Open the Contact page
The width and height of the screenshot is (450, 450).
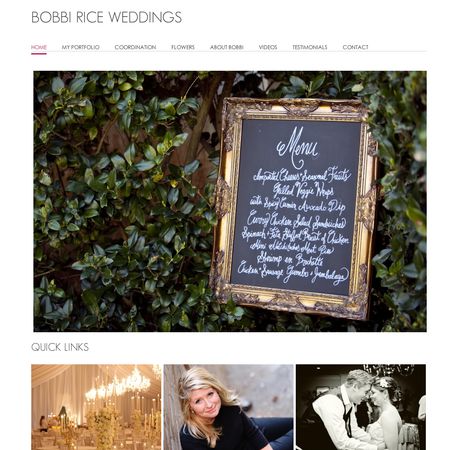coord(355,47)
